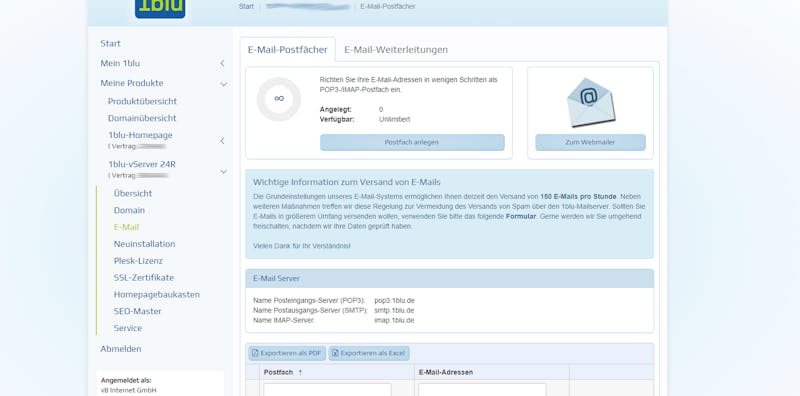Go to SSL-Zertifikate in the sidebar
The image size is (800, 396).
click(144, 278)
